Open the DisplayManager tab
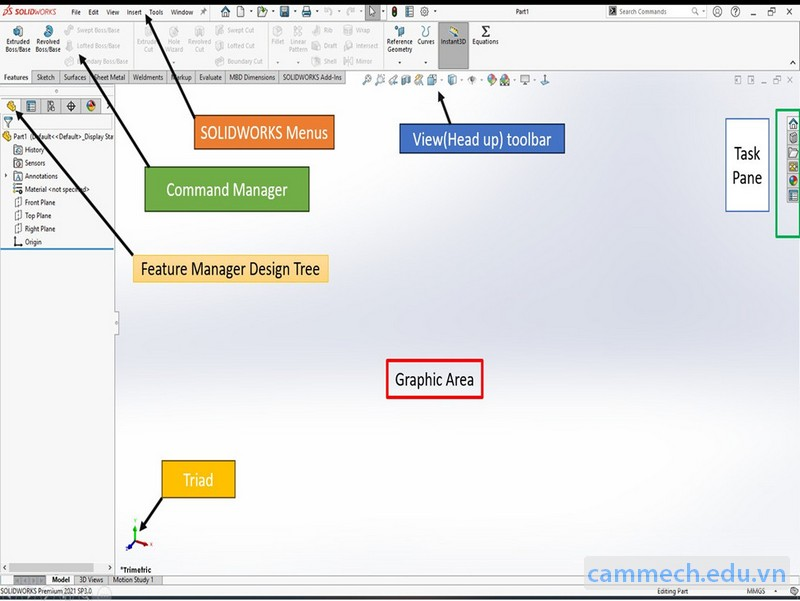This screenshot has height=601, width=800. click(x=91, y=106)
